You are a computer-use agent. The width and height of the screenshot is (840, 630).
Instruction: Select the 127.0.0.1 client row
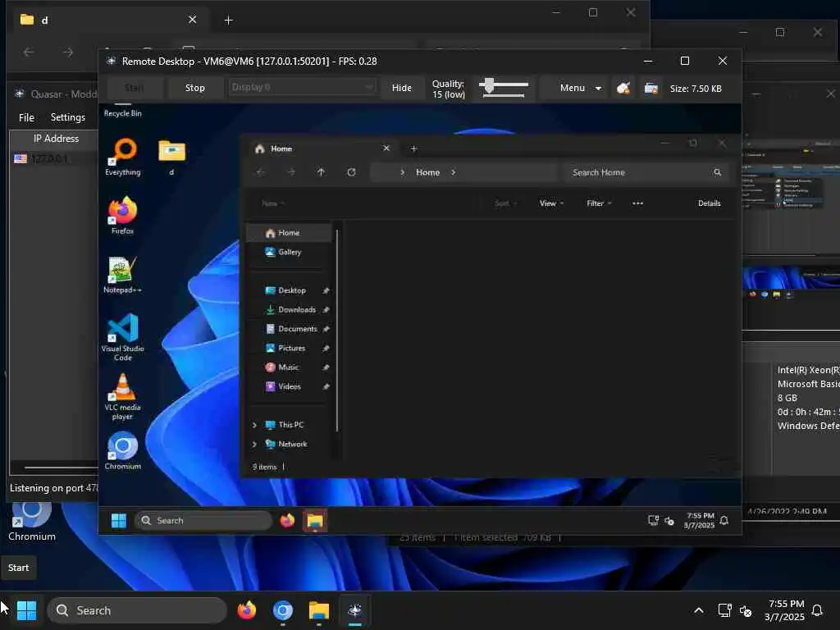coord(55,159)
